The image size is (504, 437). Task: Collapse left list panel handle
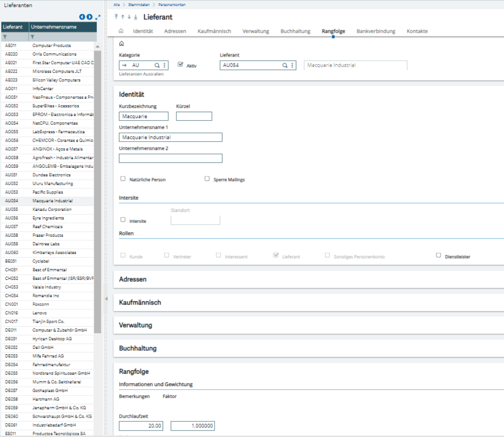(x=106, y=299)
